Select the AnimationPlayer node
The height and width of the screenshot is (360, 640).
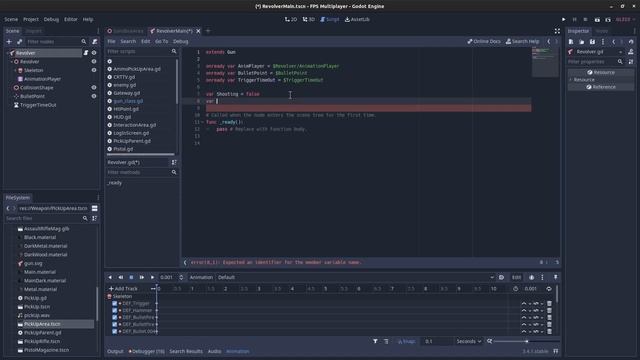[x=42, y=79]
